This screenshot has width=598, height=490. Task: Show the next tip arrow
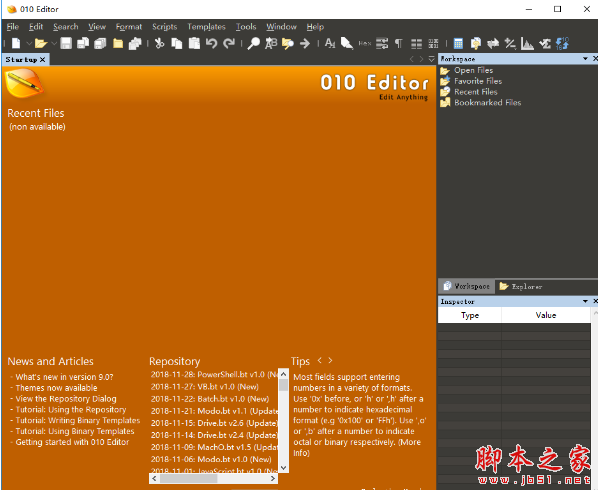330,360
